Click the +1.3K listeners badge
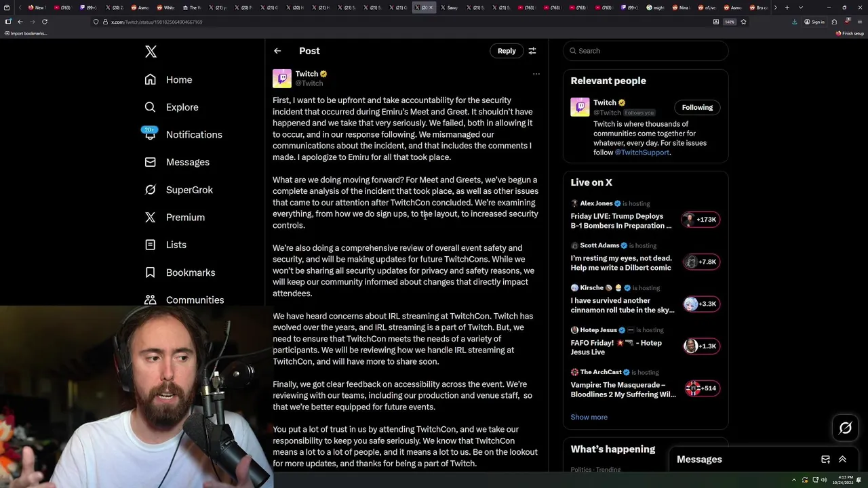Image resolution: width=868 pixels, height=488 pixels. [701, 346]
